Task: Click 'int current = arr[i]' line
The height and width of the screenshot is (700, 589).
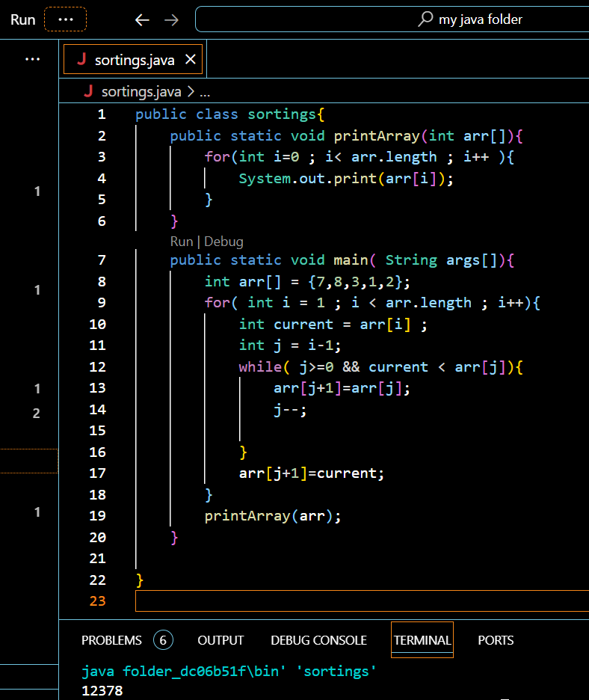Action: click(333, 325)
